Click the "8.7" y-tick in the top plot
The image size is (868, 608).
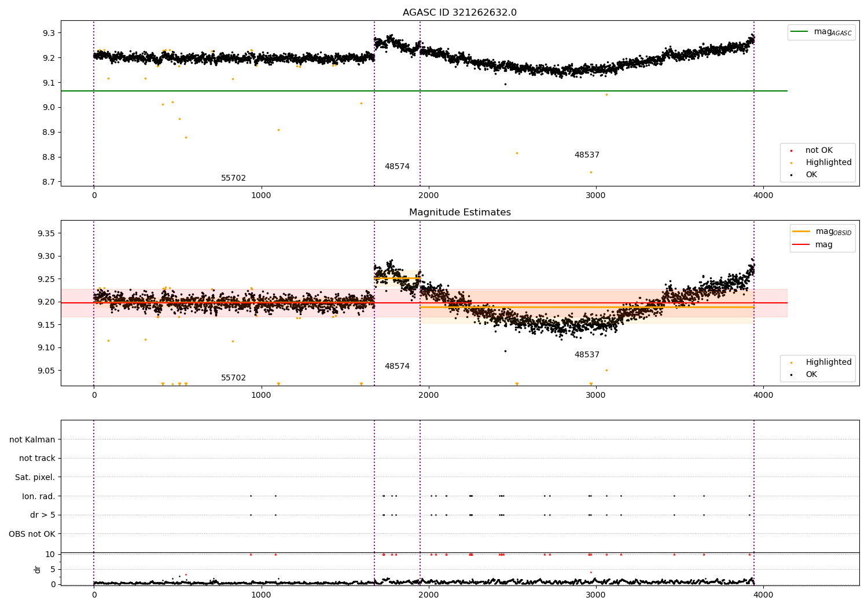(49, 182)
